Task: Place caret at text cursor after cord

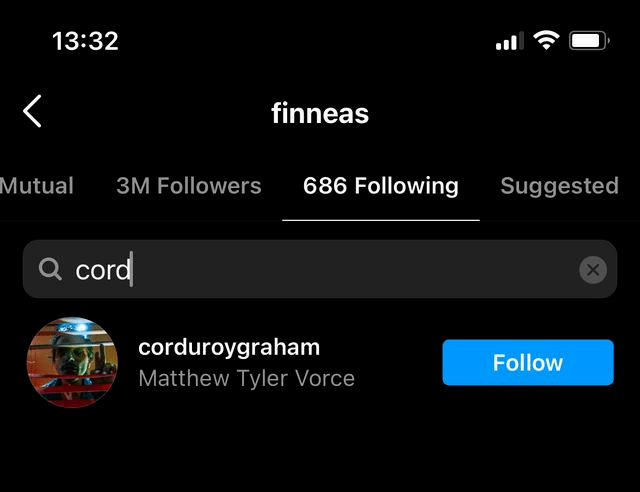Action: (132, 269)
